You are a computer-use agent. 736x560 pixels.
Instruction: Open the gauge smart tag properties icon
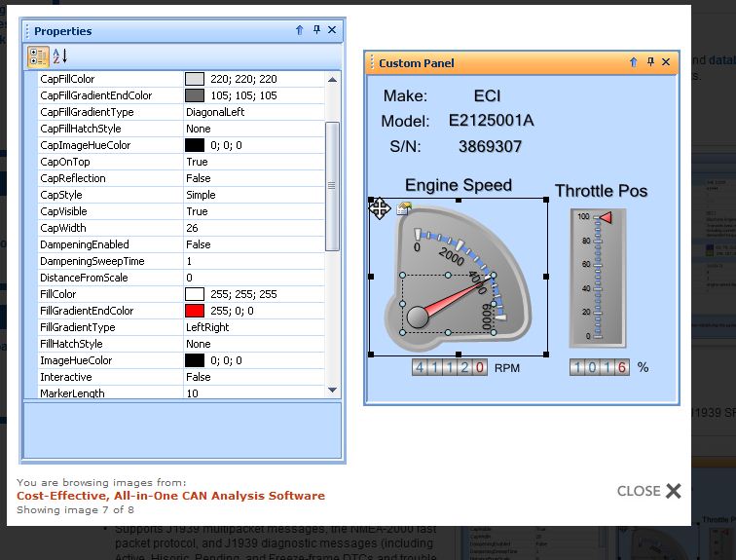point(404,208)
